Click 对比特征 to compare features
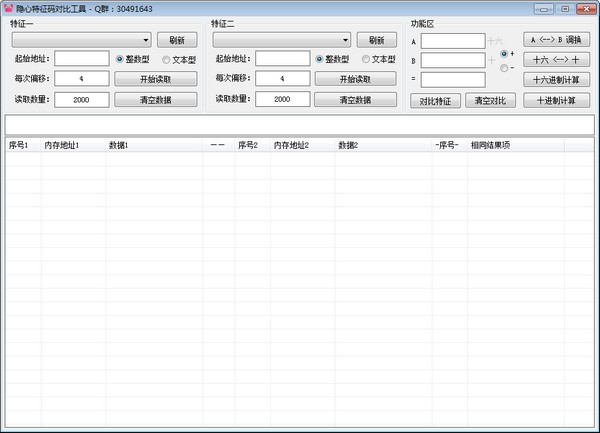600x433 pixels. tap(434, 100)
